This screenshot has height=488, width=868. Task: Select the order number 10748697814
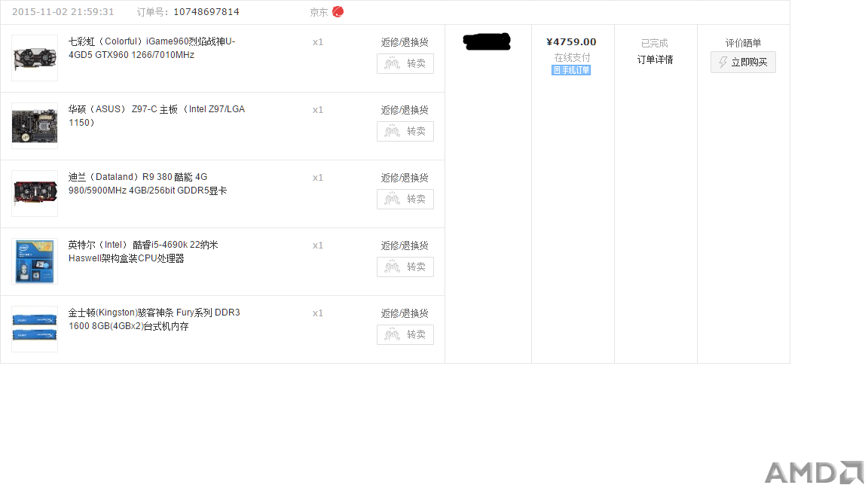click(x=206, y=11)
